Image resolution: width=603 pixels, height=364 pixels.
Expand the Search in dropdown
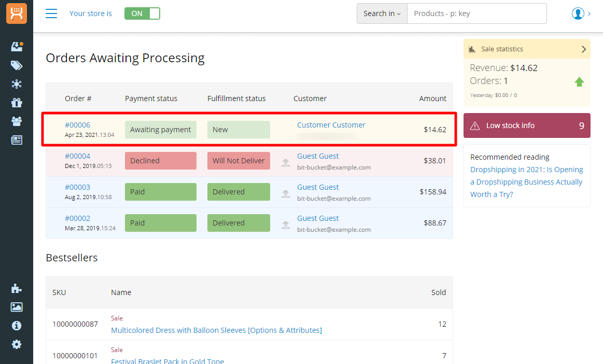(382, 13)
